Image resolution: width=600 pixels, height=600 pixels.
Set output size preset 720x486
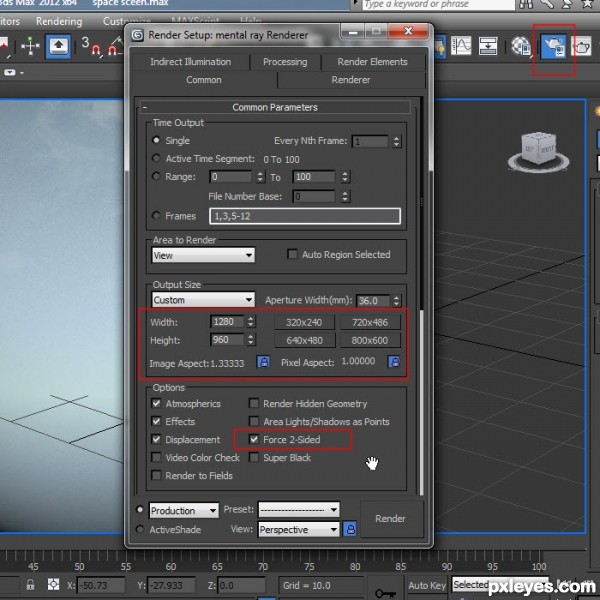coord(370,322)
